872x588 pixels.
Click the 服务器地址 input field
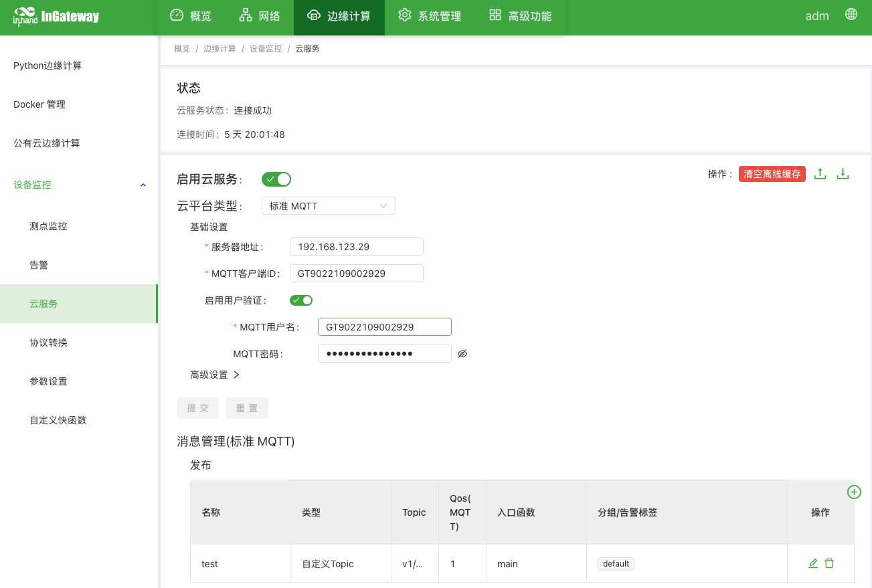(356, 247)
